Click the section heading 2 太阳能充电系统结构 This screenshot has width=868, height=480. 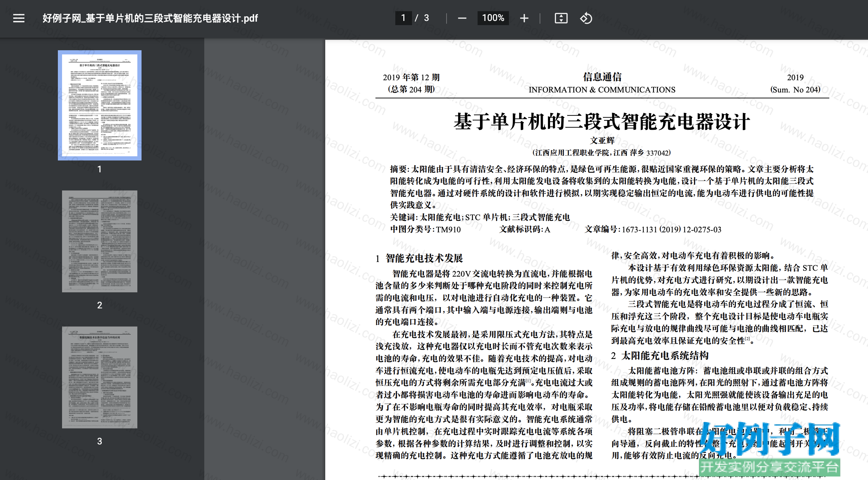coord(660,355)
